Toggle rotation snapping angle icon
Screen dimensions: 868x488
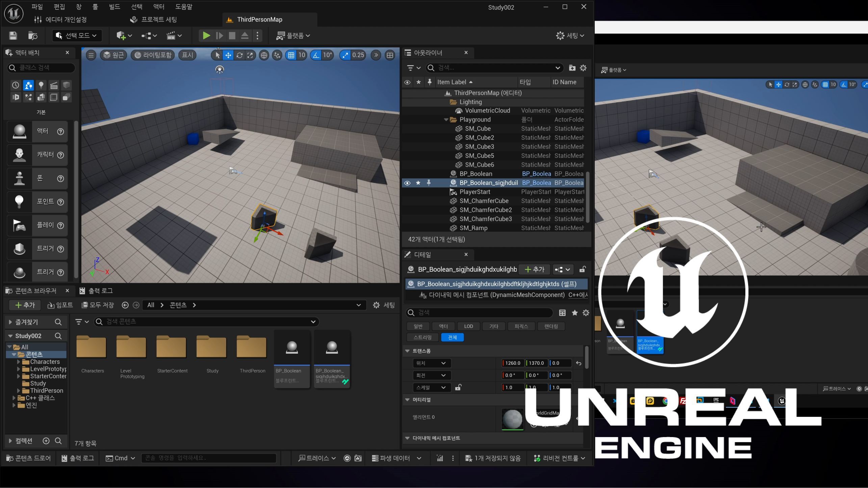(316, 55)
